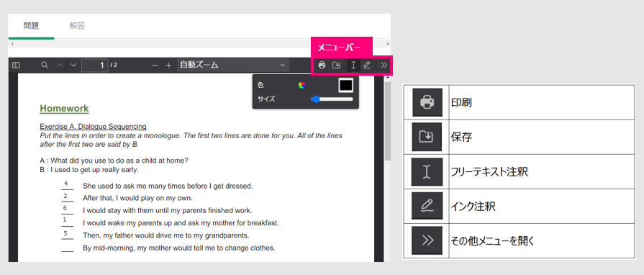Image resolution: width=644 pixels, height=275 pixels.
Task: Open the search magnifier in the PDF toolbar
Action: pyautogui.click(x=45, y=65)
